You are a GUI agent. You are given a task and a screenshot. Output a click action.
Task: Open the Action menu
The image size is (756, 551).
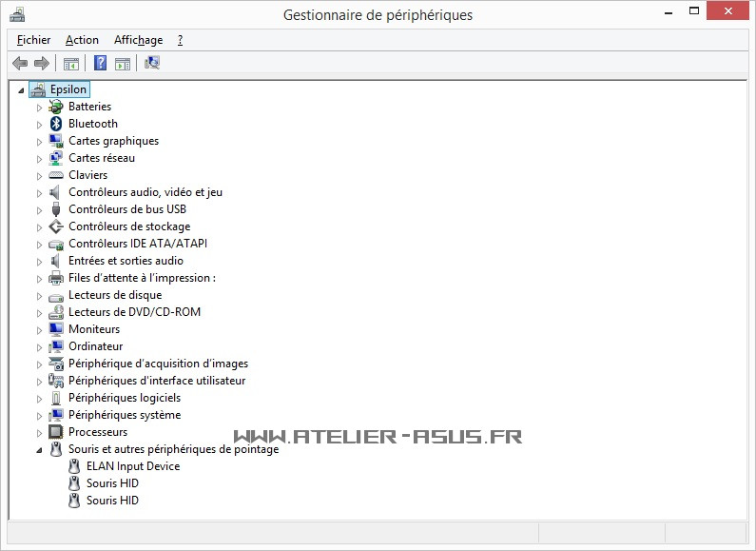(x=82, y=40)
